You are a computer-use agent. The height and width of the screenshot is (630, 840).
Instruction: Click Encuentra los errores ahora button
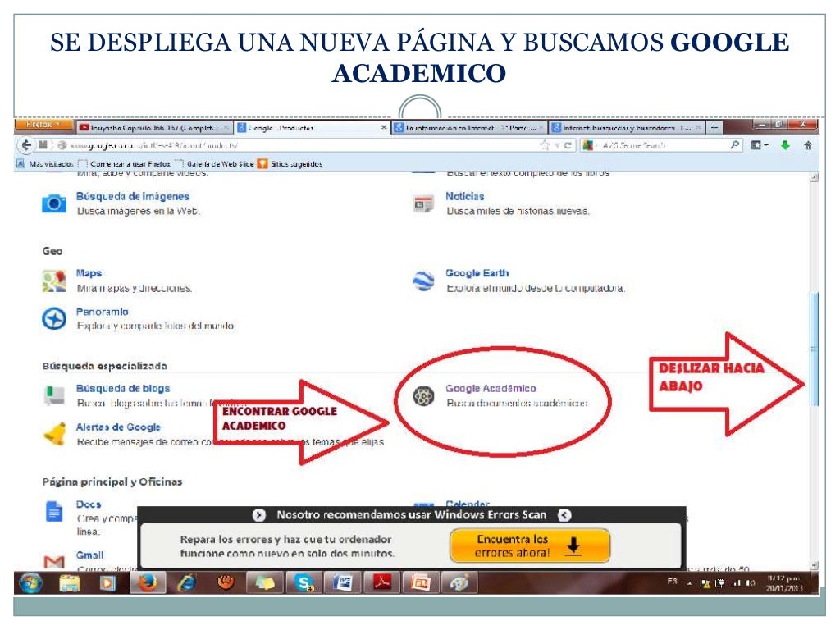click(530, 546)
